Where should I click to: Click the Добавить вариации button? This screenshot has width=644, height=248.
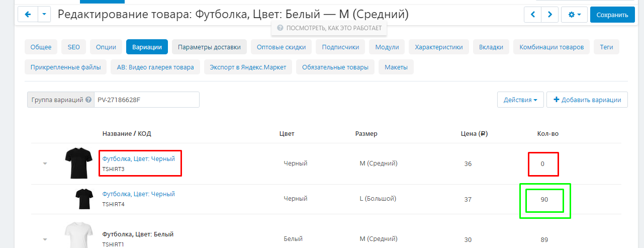pos(587,100)
